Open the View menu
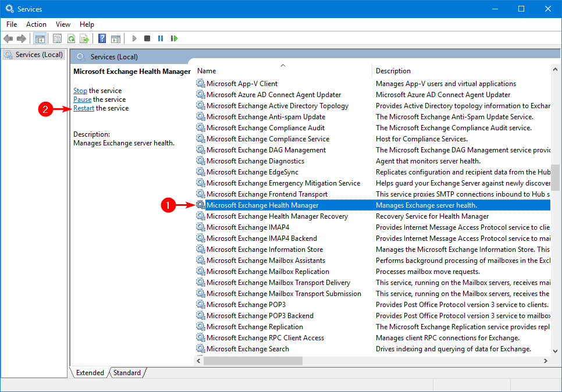 click(63, 24)
